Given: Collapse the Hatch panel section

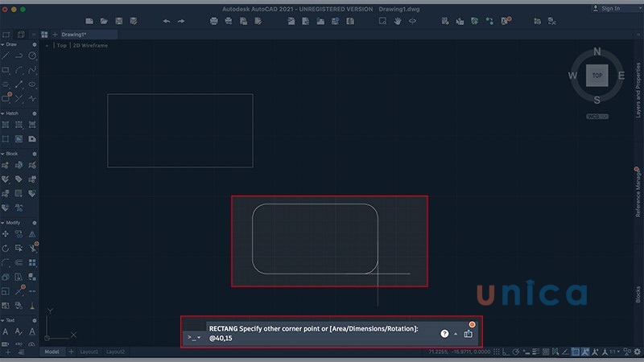Looking at the screenshot, I should pos(2,113).
